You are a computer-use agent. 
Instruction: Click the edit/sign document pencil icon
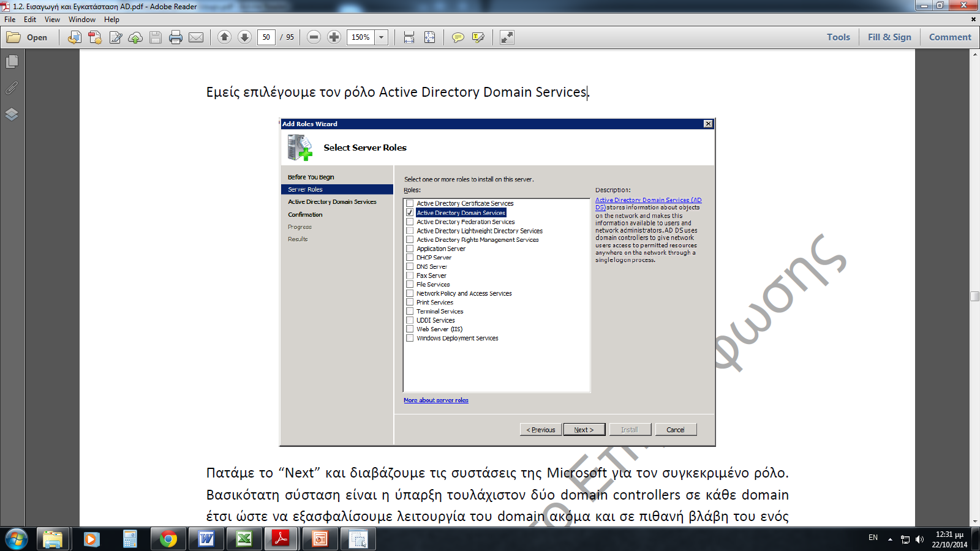(x=115, y=37)
